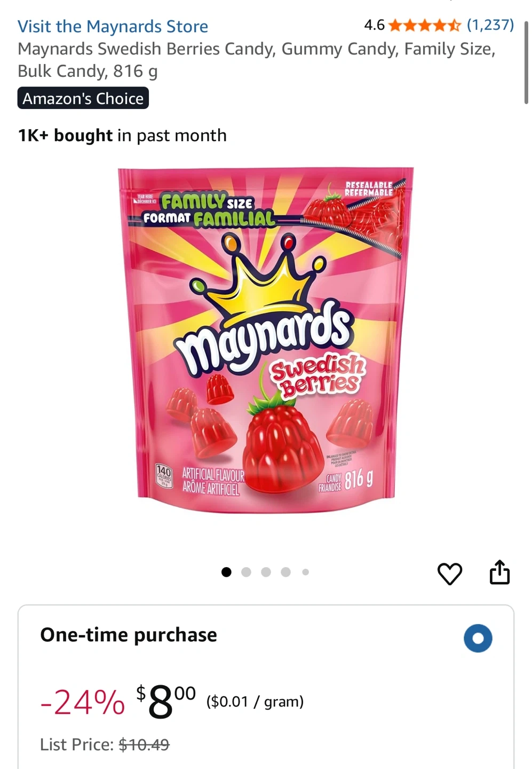Go to fourth image carousel dot
This screenshot has width=532, height=769.
tap(285, 572)
